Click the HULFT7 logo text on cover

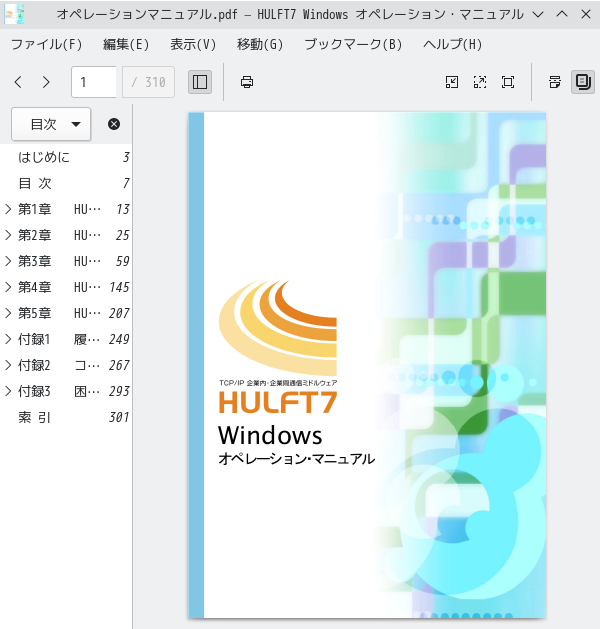(278, 402)
